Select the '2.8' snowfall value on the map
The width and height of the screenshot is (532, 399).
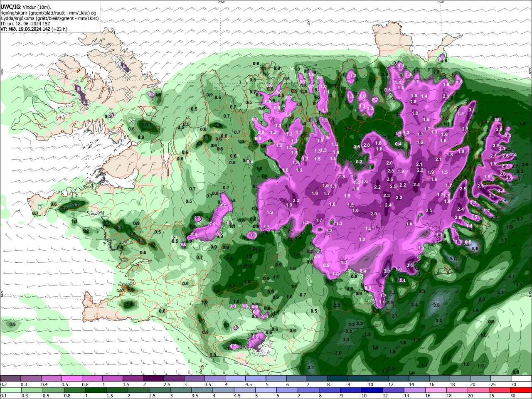(x=390, y=171)
